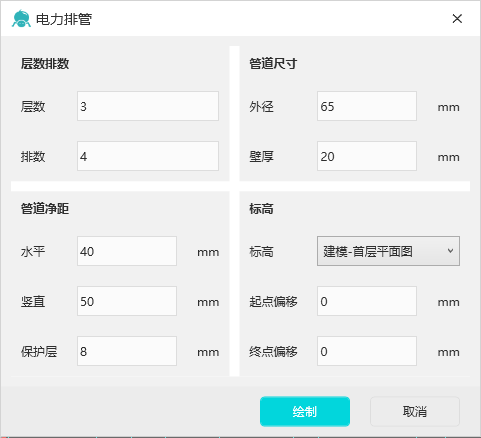Click the 竖直 label
The height and width of the screenshot is (438, 481).
[33, 302]
